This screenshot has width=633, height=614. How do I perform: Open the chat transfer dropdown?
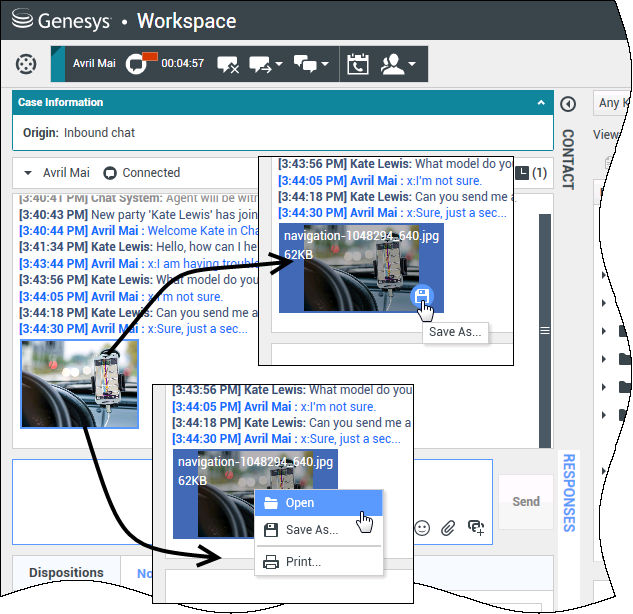pos(266,64)
